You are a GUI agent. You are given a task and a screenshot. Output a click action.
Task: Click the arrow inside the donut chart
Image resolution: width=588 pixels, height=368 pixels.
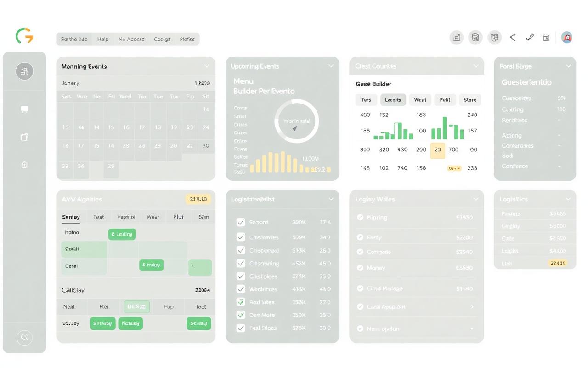point(295,128)
